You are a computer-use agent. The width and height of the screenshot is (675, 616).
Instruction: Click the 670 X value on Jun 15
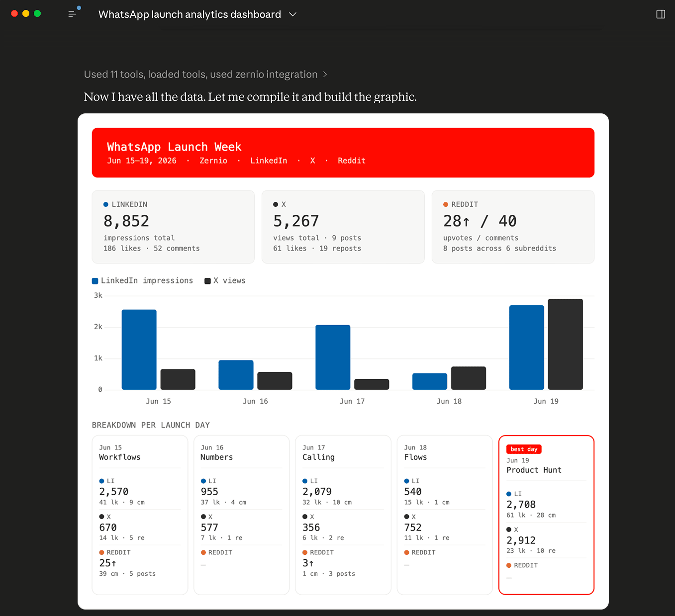point(108,528)
